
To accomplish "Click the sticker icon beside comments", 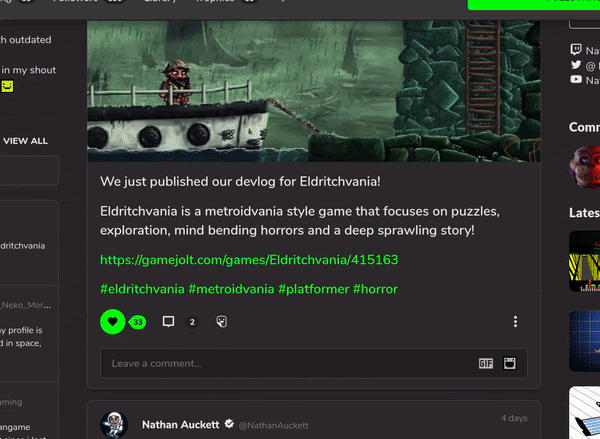I will click(x=222, y=321).
